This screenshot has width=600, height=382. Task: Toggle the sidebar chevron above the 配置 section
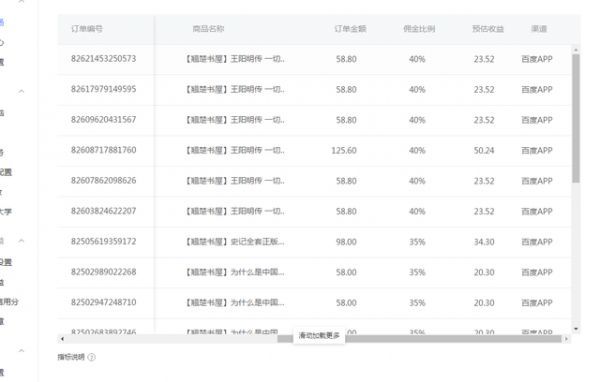click(x=21, y=91)
